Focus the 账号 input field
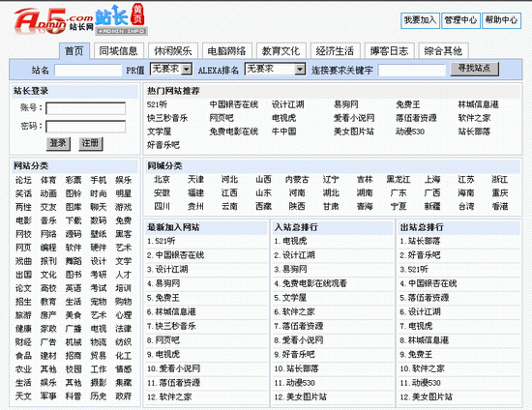532x410 pixels. tap(85, 108)
